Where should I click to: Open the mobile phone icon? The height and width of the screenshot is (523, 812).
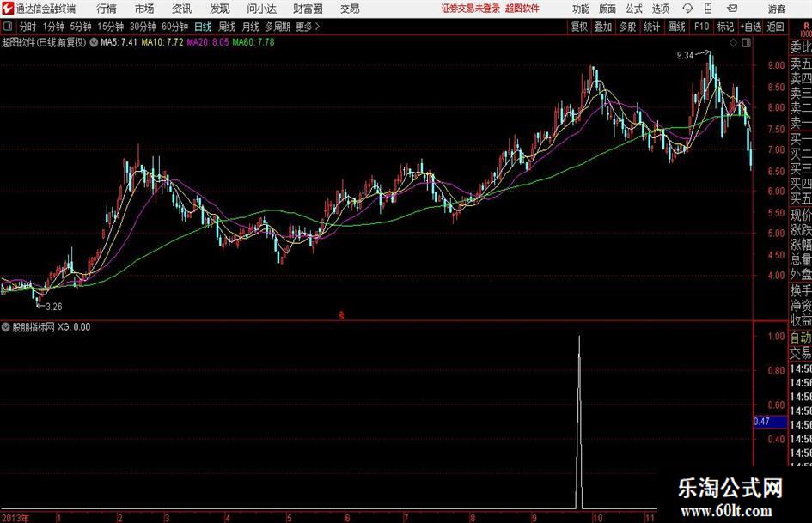click(708, 9)
